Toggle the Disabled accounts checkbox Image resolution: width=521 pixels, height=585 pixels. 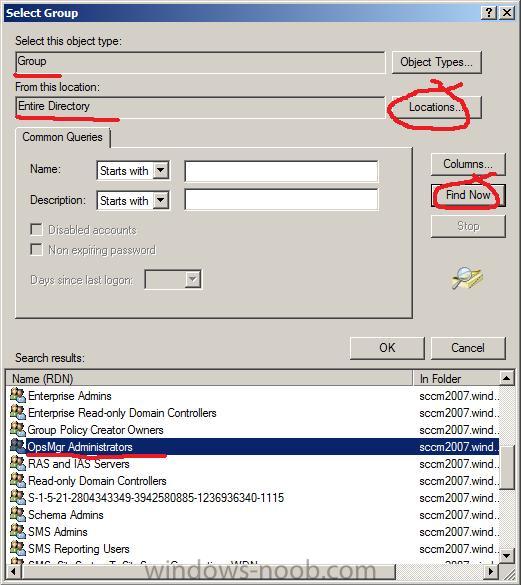point(36,229)
